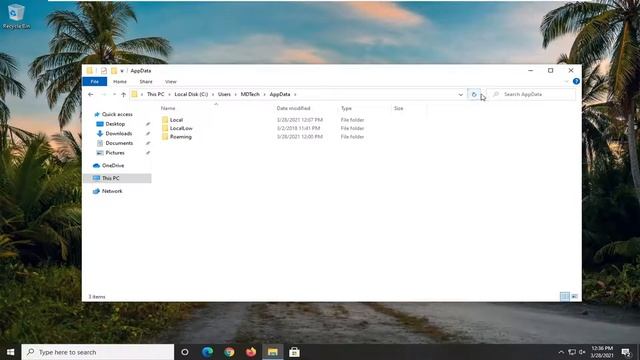
Task: Expand the address bar history dropdown
Action: pyautogui.click(x=461, y=94)
